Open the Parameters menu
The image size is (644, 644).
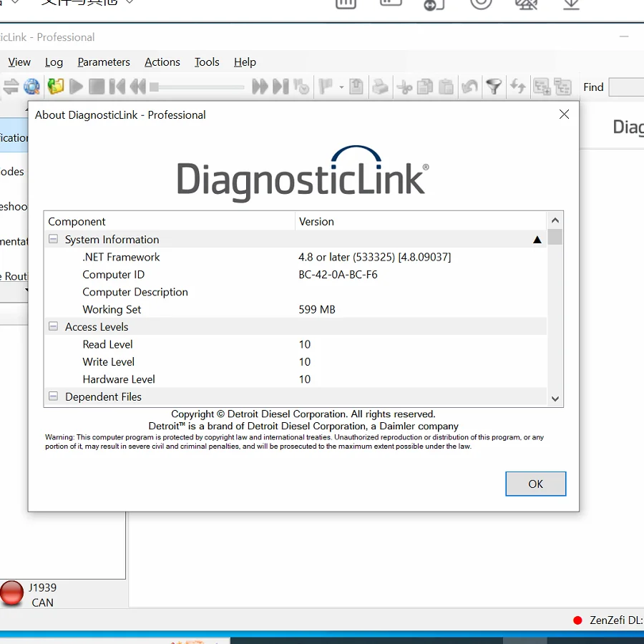[x=104, y=62]
